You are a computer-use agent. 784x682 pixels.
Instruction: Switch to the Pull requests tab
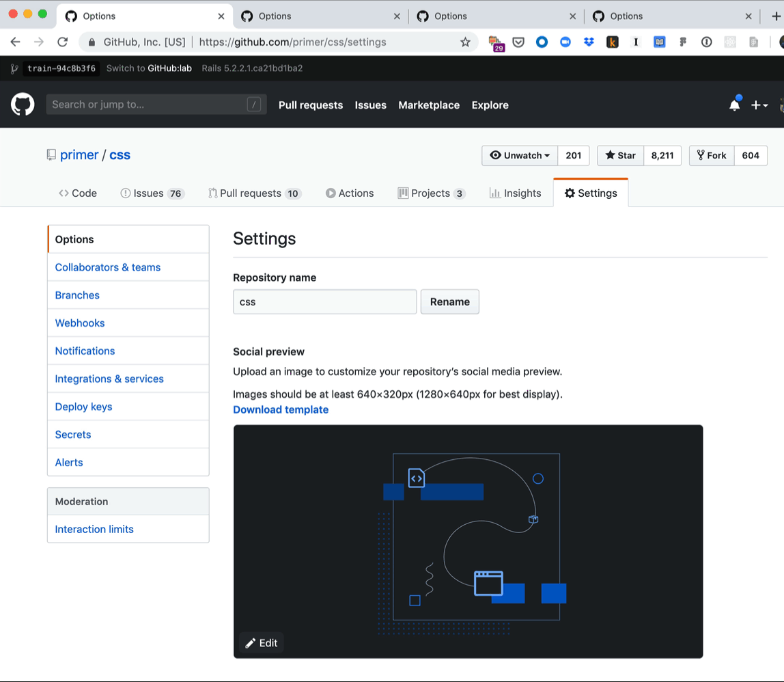click(255, 193)
